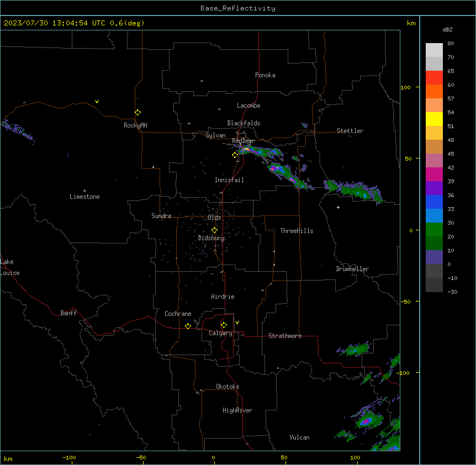Click the 100 tick on the right vertical axis

coord(405,87)
